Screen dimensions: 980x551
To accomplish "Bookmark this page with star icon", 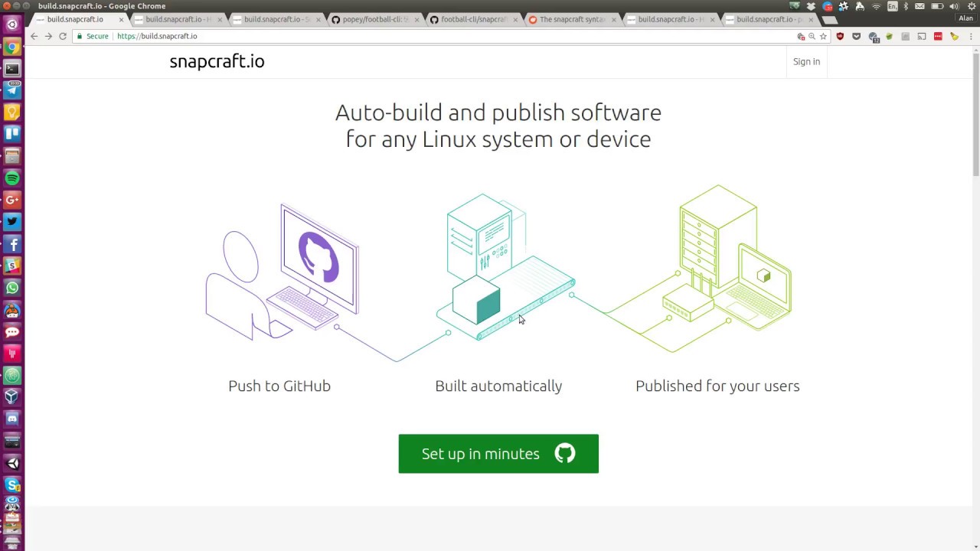I will click(823, 36).
